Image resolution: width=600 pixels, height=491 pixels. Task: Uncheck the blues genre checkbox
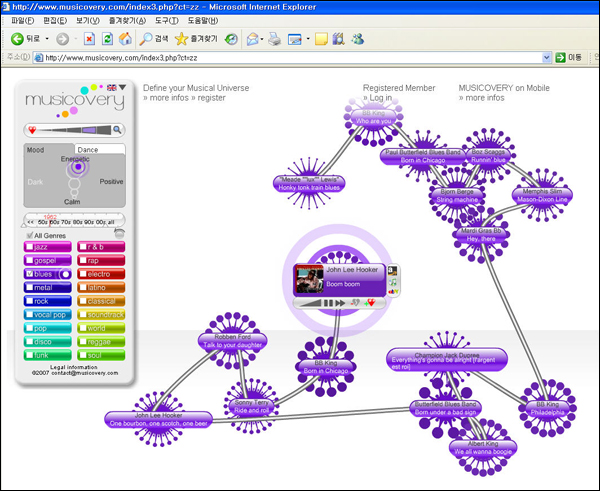[x=28, y=273]
